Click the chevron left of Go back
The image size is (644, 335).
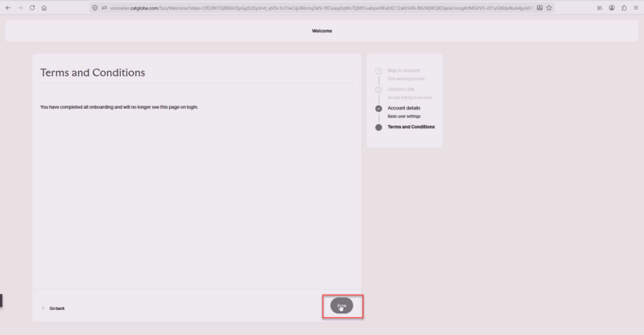pyautogui.click(x=43, y=308)
